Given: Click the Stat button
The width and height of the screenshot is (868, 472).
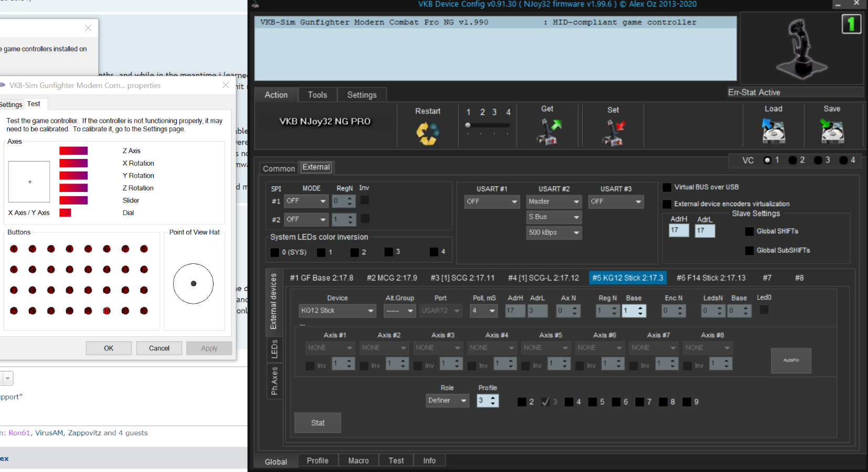Looking at the screenshot, I should [317, 423].
